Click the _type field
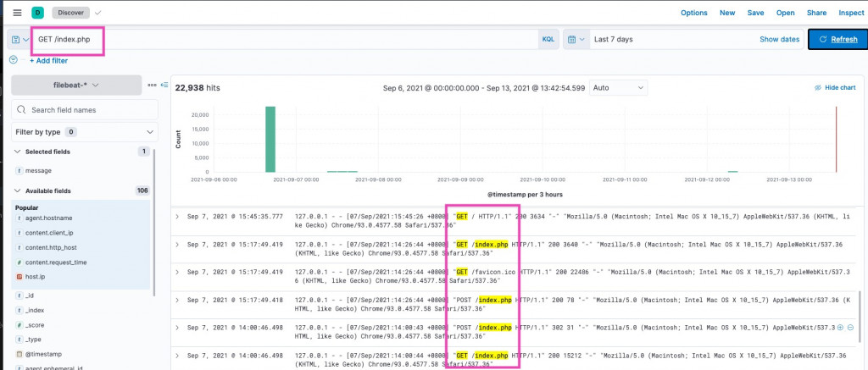Viewport: 868px width, 370px height. pyautogui.click(x=33, y=339)
